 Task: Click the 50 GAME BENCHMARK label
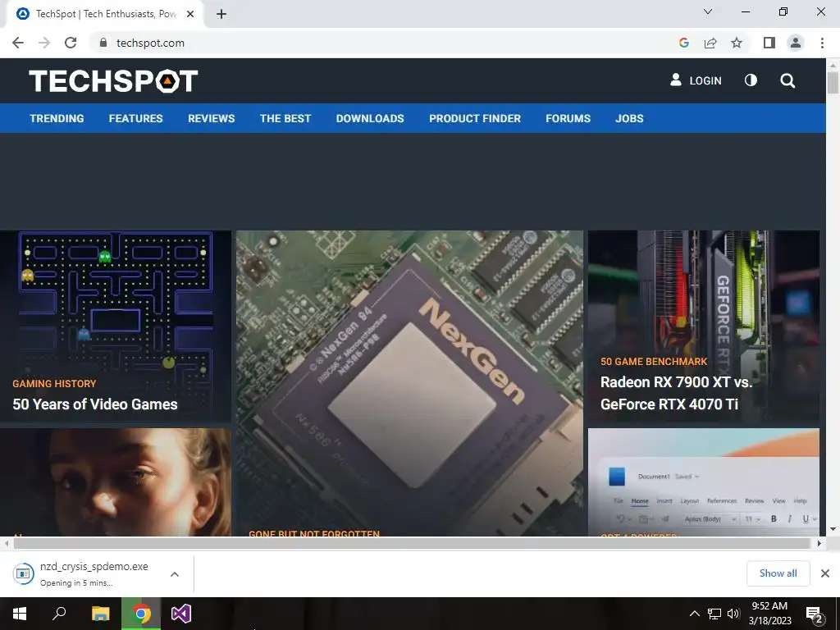[654, 362]
